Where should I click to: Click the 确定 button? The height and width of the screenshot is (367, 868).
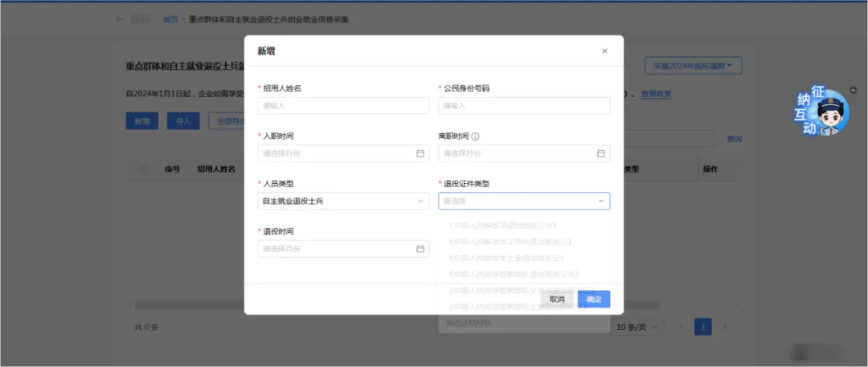pyautogui.click(x=594, y=299)
